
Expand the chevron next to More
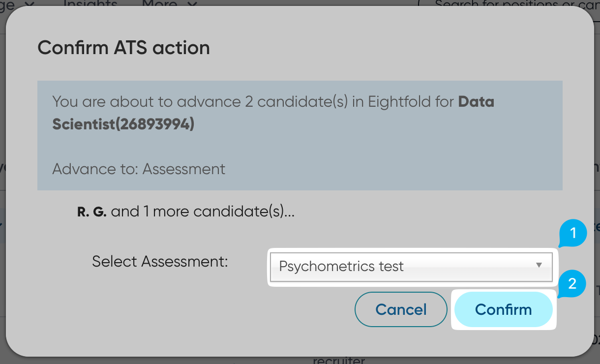[x=192, y=4]
